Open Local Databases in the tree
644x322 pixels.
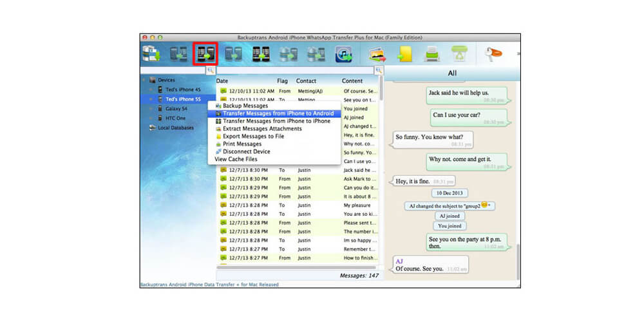(175, 128)
